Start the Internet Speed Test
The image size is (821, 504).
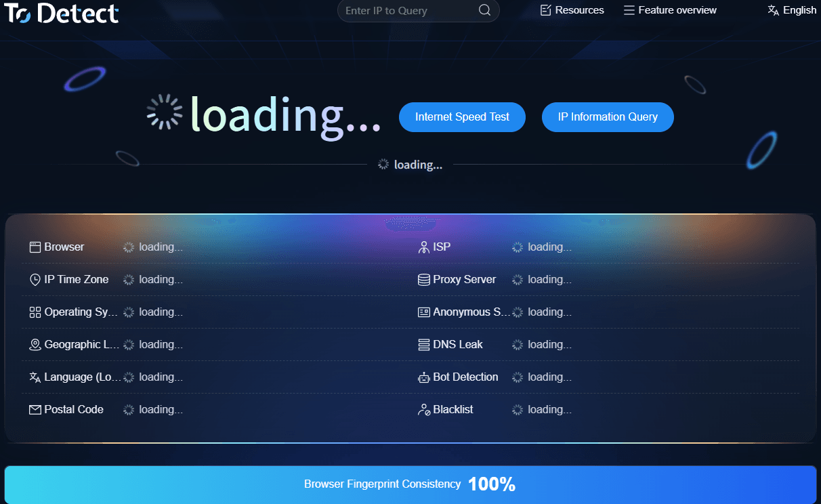(462, 117)
